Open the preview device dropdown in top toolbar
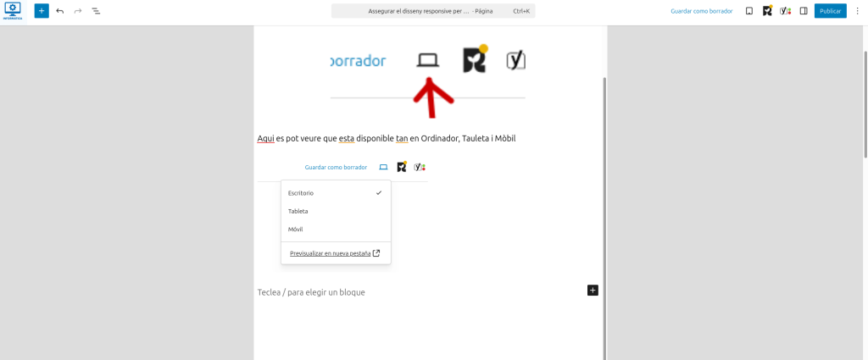 click(749, 11)
